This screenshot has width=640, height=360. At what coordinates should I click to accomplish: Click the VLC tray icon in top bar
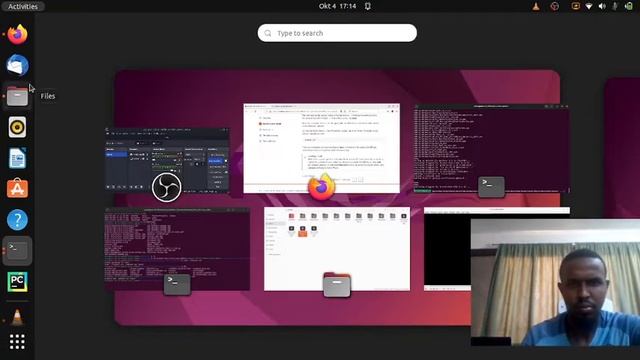point(536,6)
